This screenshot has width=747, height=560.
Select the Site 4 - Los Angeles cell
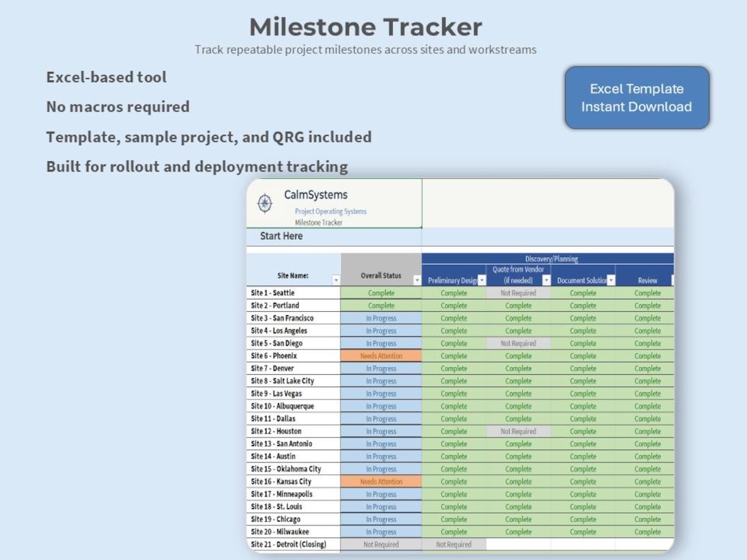pos(293,330)
